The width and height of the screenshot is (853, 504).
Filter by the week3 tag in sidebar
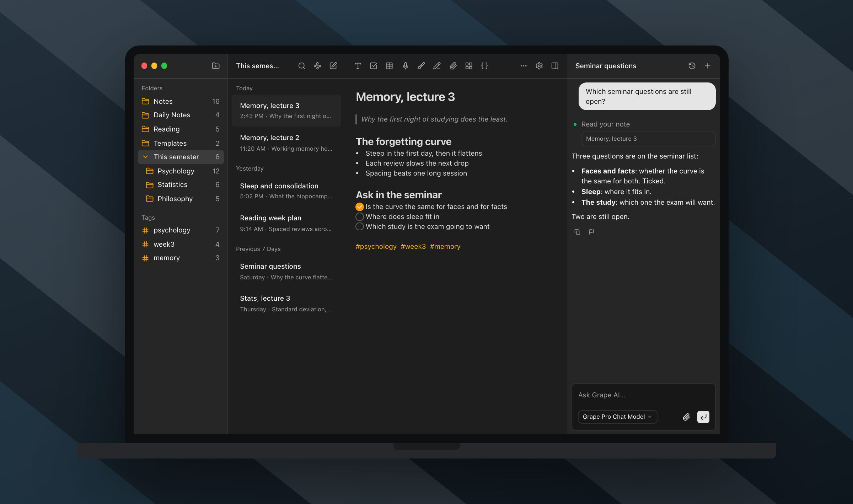181,244
